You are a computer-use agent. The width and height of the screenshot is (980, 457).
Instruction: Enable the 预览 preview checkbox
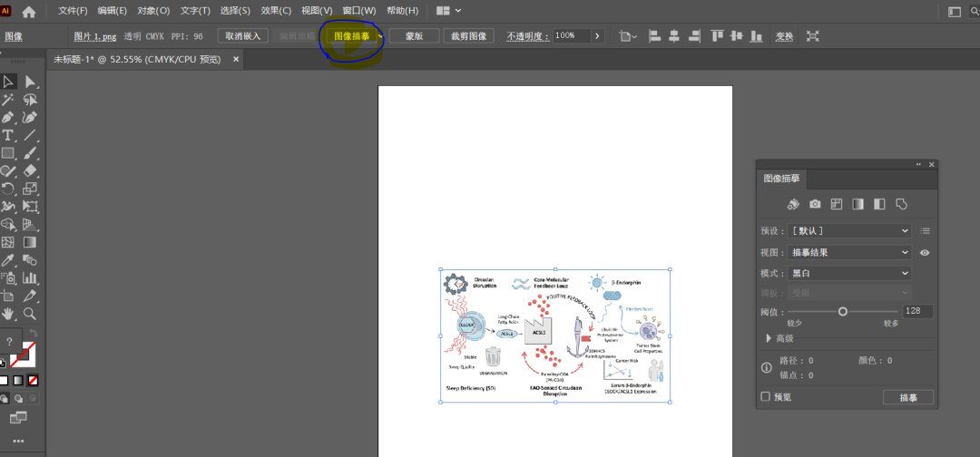click(765, 397)
